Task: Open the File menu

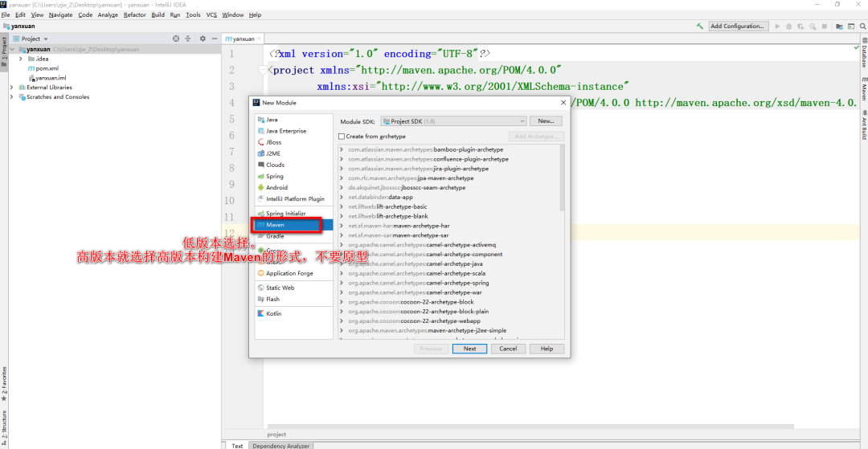Action: point(6,15)
